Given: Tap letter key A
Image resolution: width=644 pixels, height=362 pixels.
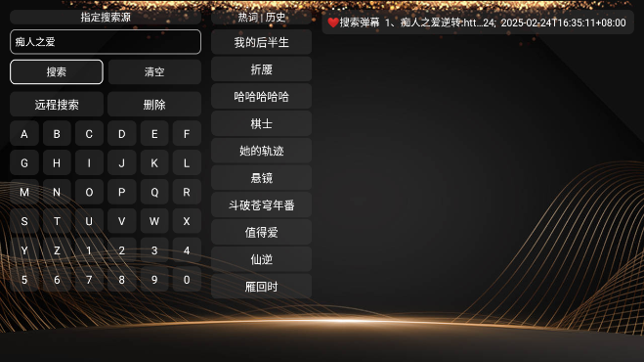Looking at the screenshot, I should tap(24, 134).
